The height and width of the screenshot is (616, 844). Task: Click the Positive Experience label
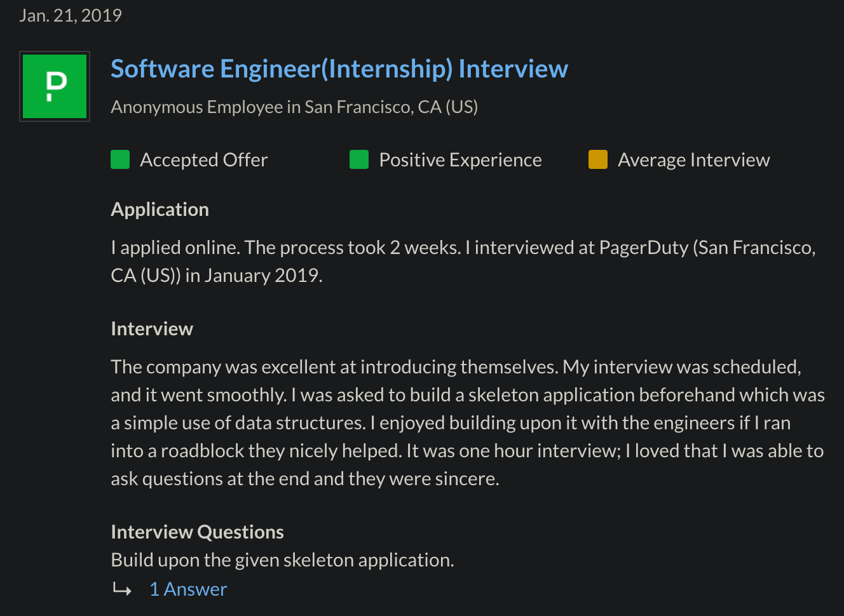[460, 159]
